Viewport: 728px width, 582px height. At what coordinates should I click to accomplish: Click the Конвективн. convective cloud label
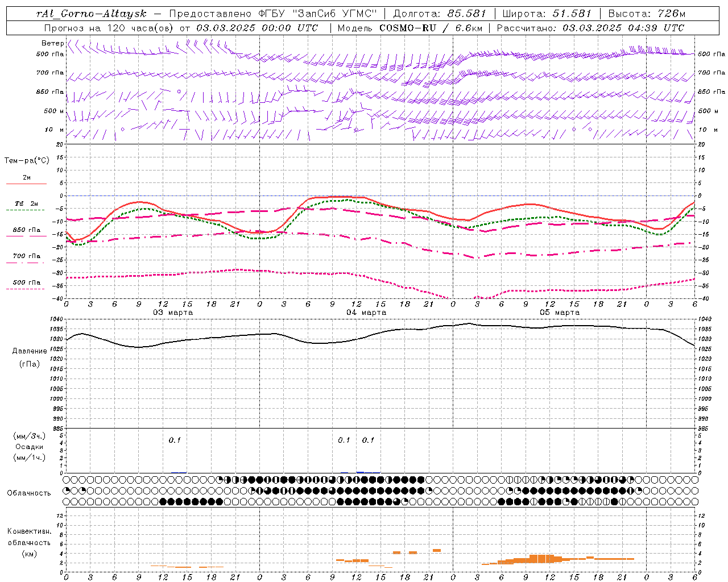pos(30,531)
